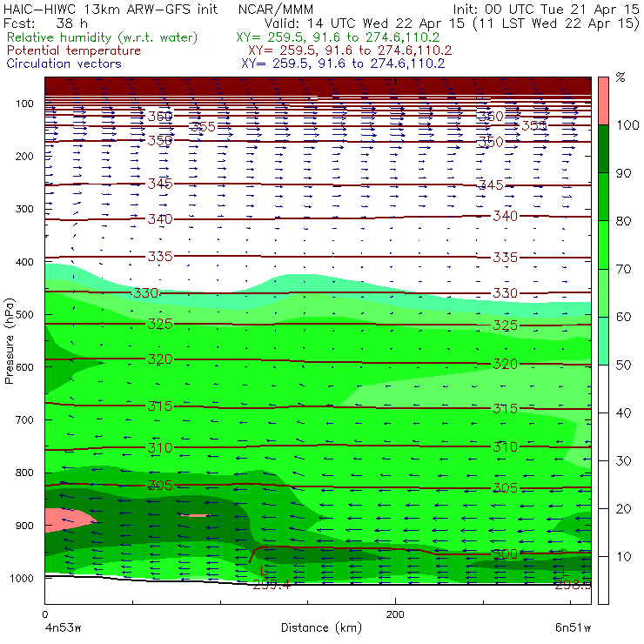Click the darkest green 90–100% colorbar segment
The height and width of the screenshot is (644, 644).
click(603, 149)
